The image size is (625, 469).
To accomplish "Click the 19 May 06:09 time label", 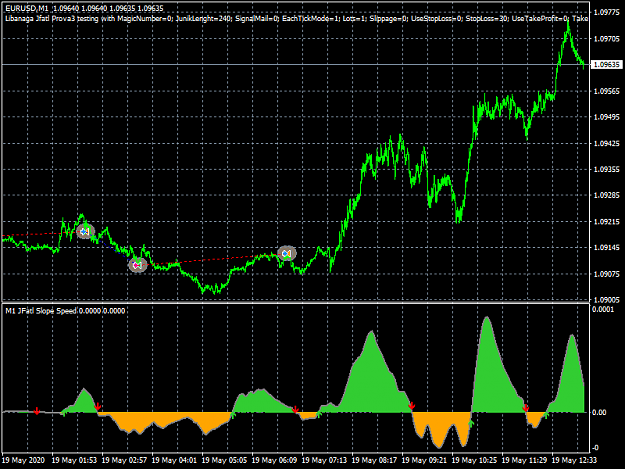I will click(274, 460).
